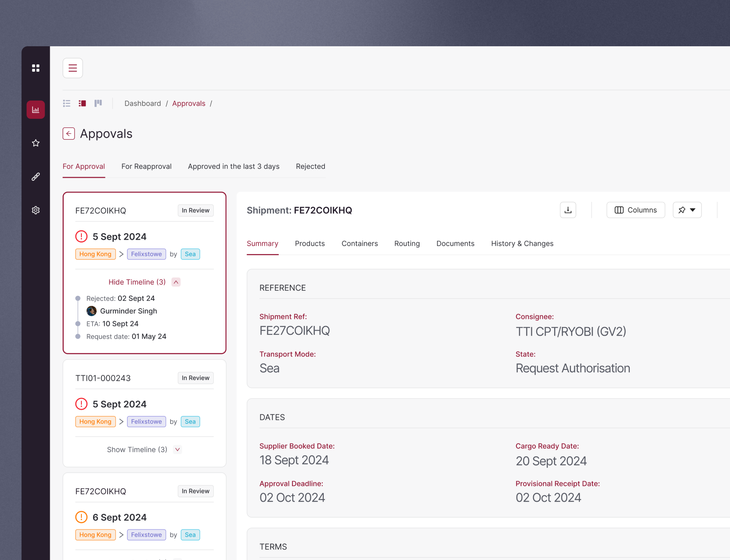Switch to the For Reapproval tab
This screenshot has width=730, height=560.
(146, 166)
